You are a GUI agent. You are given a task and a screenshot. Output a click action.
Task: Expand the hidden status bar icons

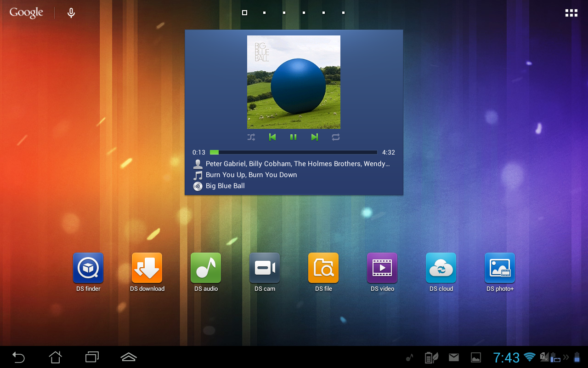[x=566, y=357]
